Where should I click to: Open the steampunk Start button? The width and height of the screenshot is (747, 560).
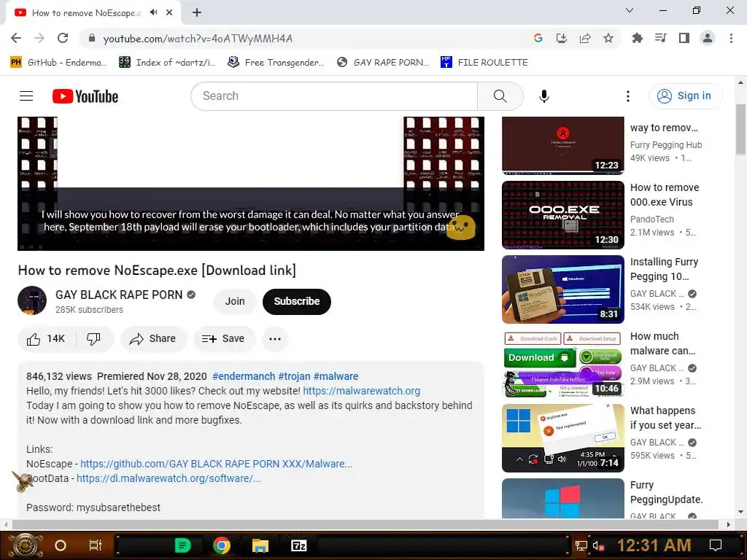[x=25, y=545]
